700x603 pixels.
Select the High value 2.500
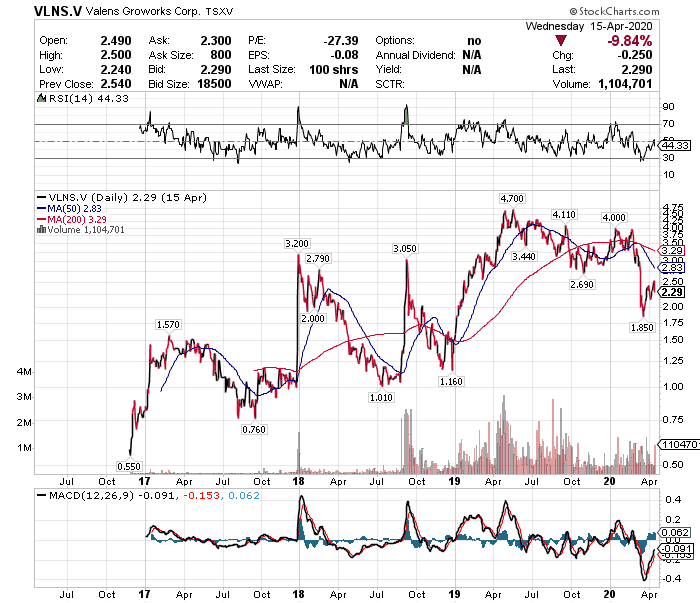click(x=116, y=55)
